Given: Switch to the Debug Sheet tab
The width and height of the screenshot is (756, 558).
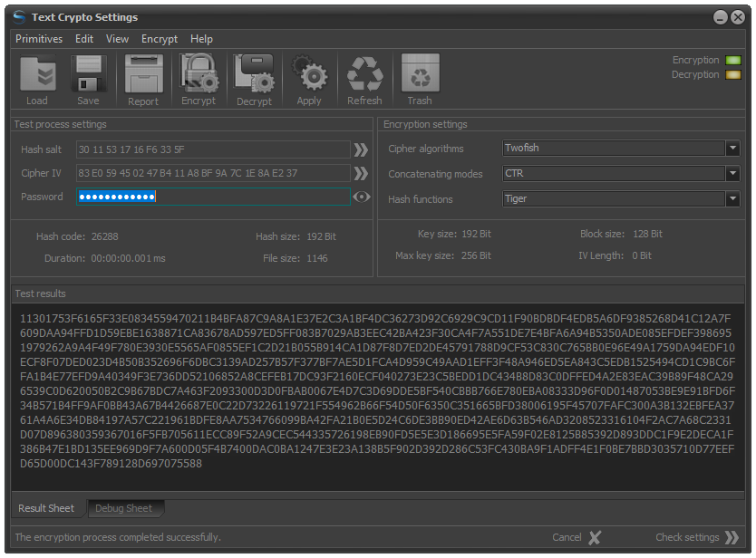Looking at the screenshot, I should 124,508.
